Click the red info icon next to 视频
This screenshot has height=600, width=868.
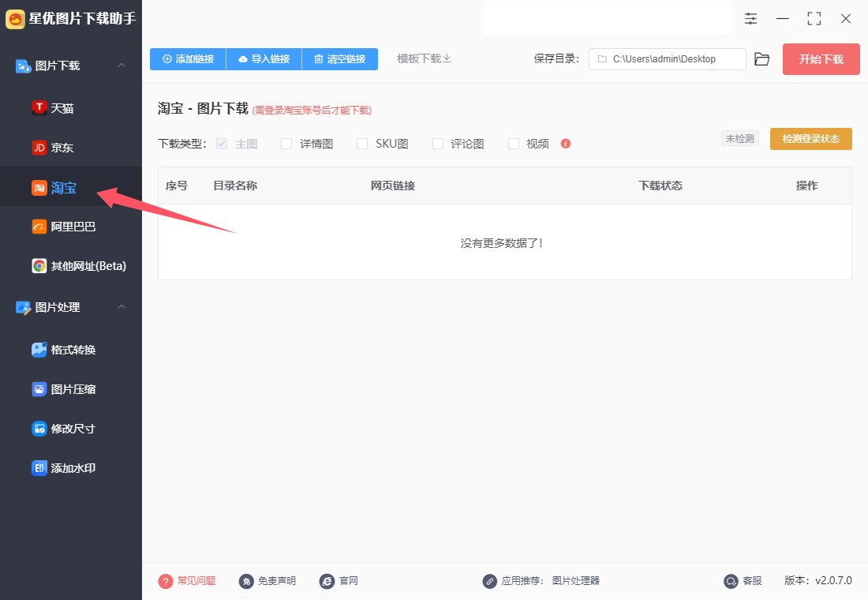[x=565, y=144]
